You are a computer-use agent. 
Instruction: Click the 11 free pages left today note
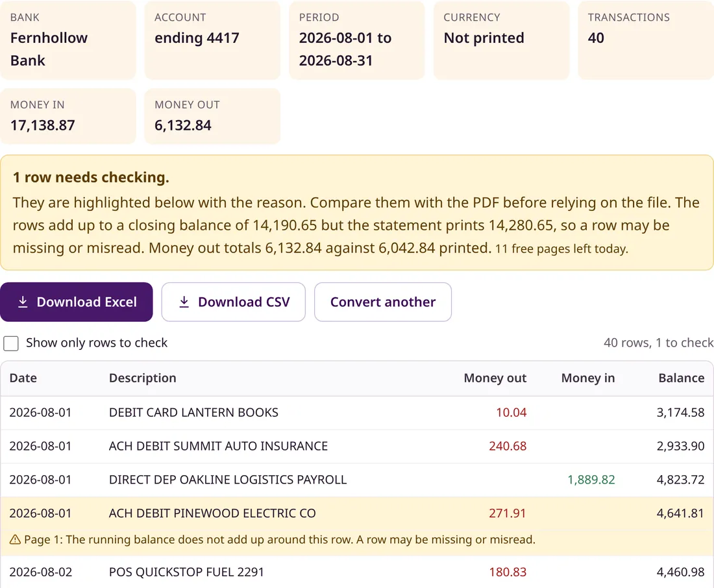click(x=561, y=249)
